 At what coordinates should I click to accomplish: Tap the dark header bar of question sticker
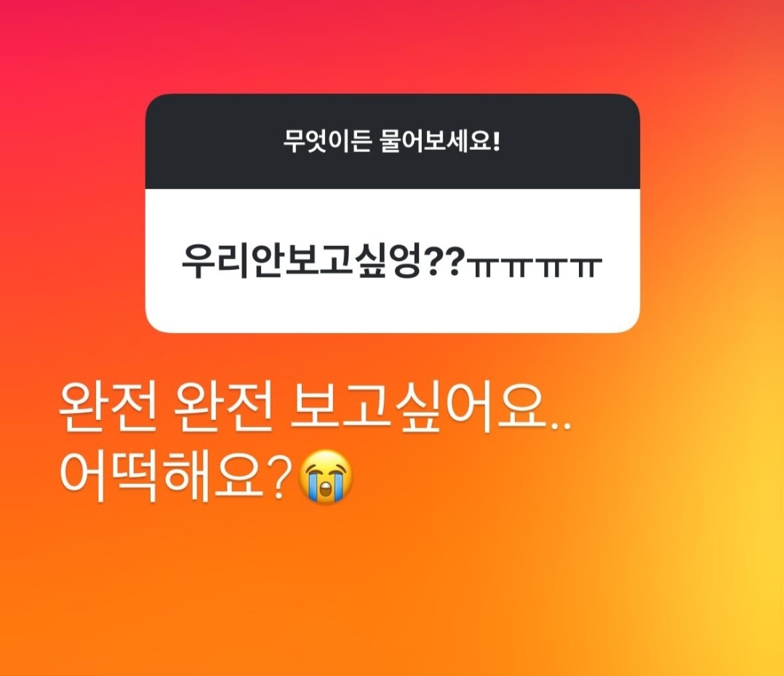click(393, 142)
